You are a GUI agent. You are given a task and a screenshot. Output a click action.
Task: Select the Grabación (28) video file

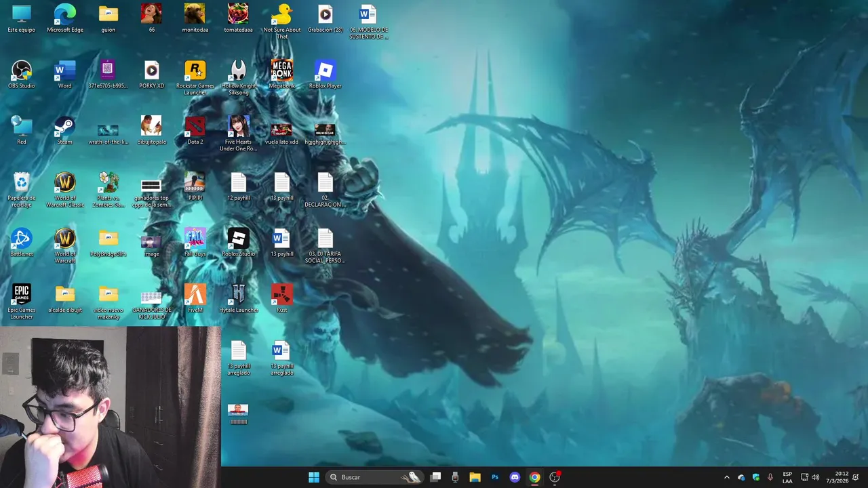(325, 18)
